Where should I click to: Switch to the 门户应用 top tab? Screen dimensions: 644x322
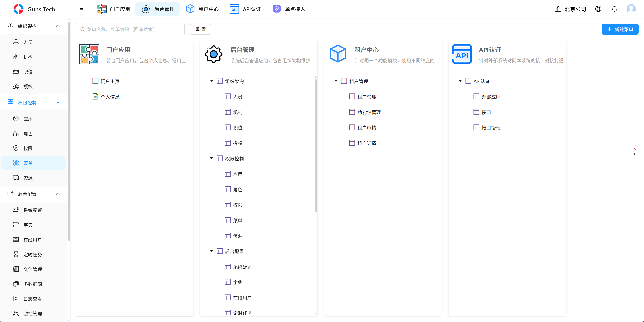pyautogui.click(x=113, y=9)
